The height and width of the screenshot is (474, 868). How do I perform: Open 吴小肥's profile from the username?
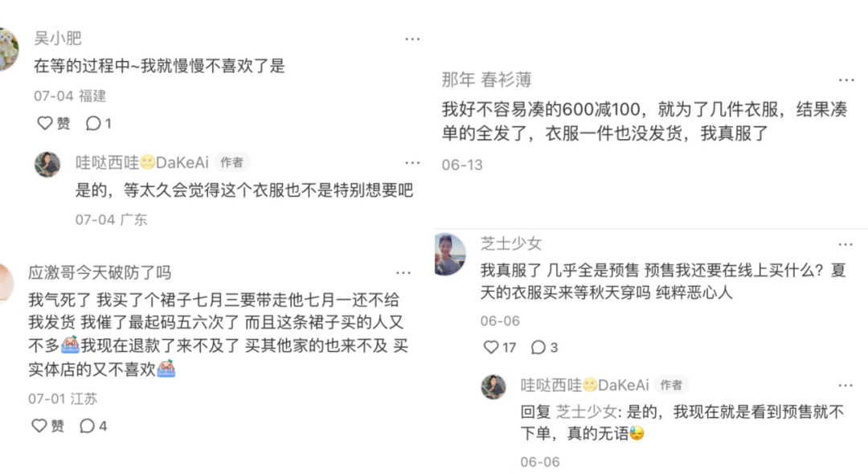58,39
